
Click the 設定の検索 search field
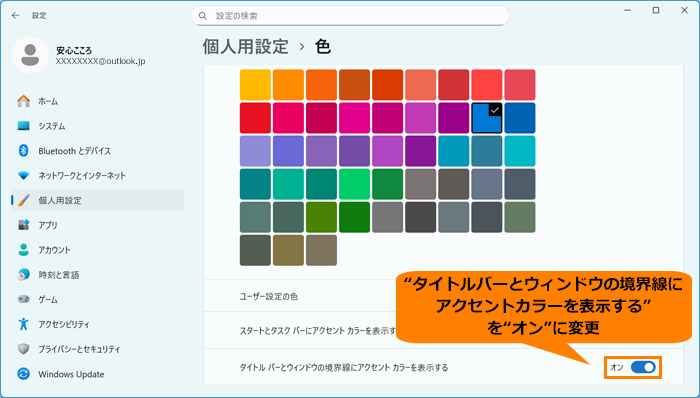[350, 16]
